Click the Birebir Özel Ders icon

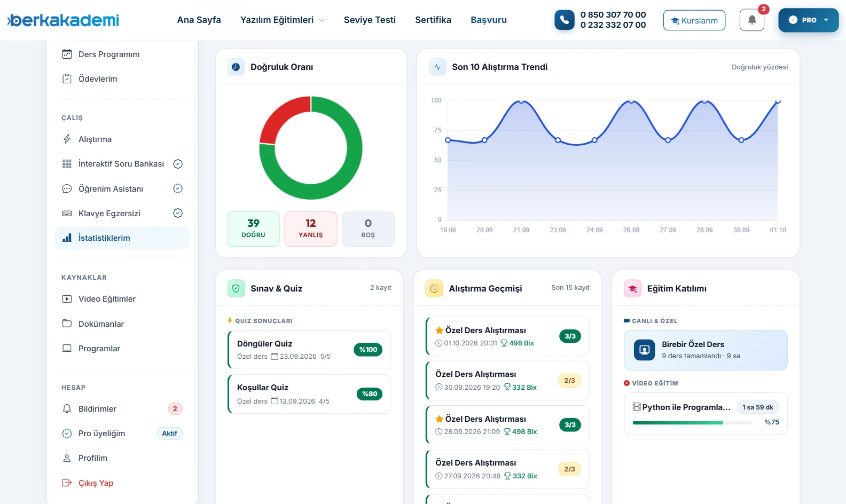pos(644,350)
